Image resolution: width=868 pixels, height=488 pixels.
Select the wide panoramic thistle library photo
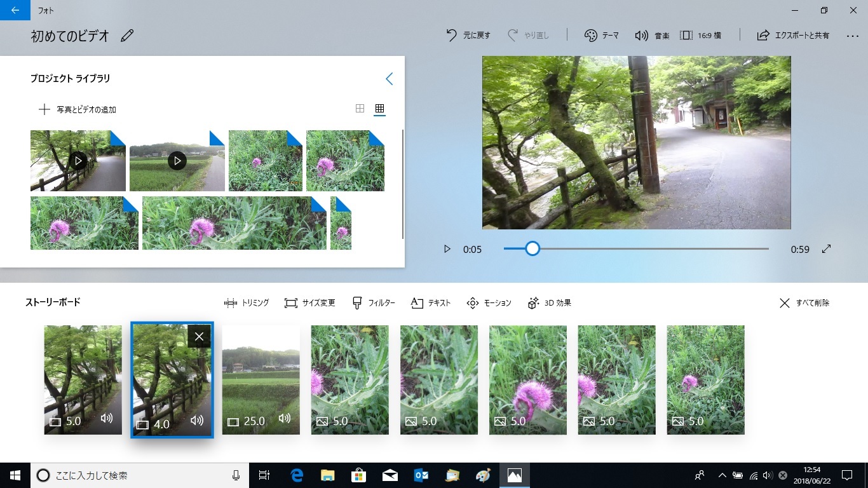pyautogui.click(x=234, y=223)
